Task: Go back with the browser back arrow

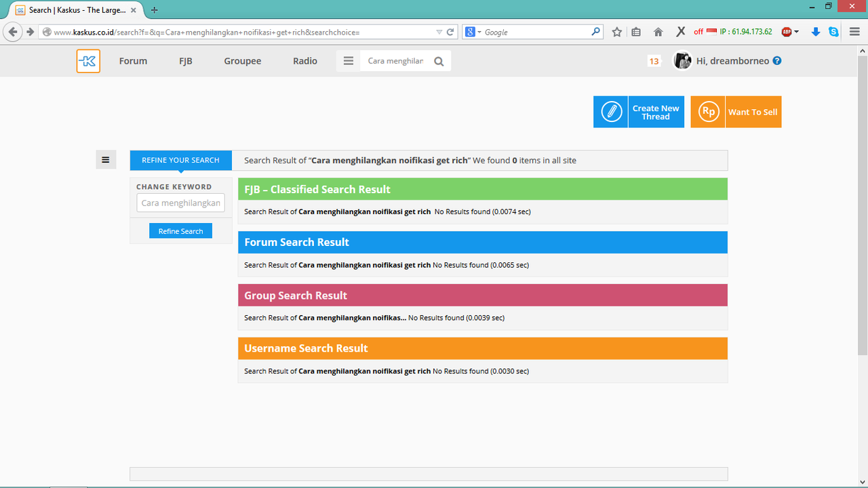Action: point(13,32)
